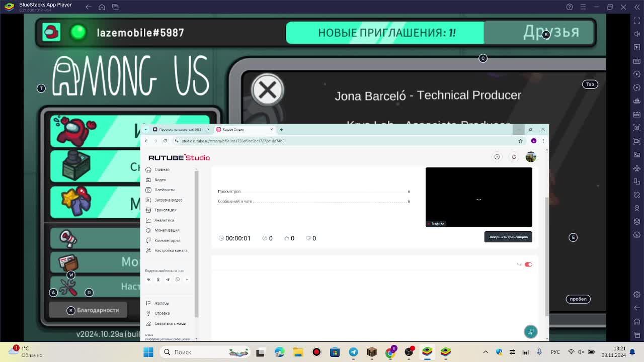Open the Windows Start menu
Screen dimensions: 644x362
coord(148,352)
